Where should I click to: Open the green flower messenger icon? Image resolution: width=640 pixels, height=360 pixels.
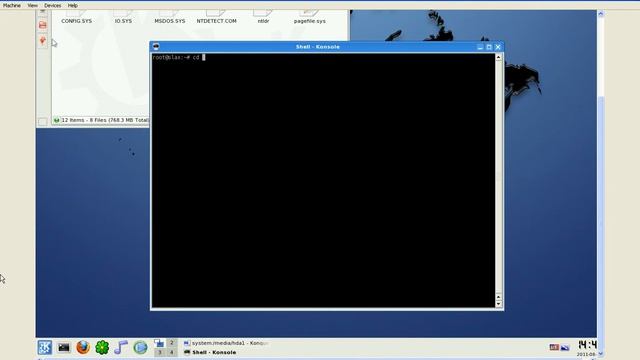pos(102,347)
